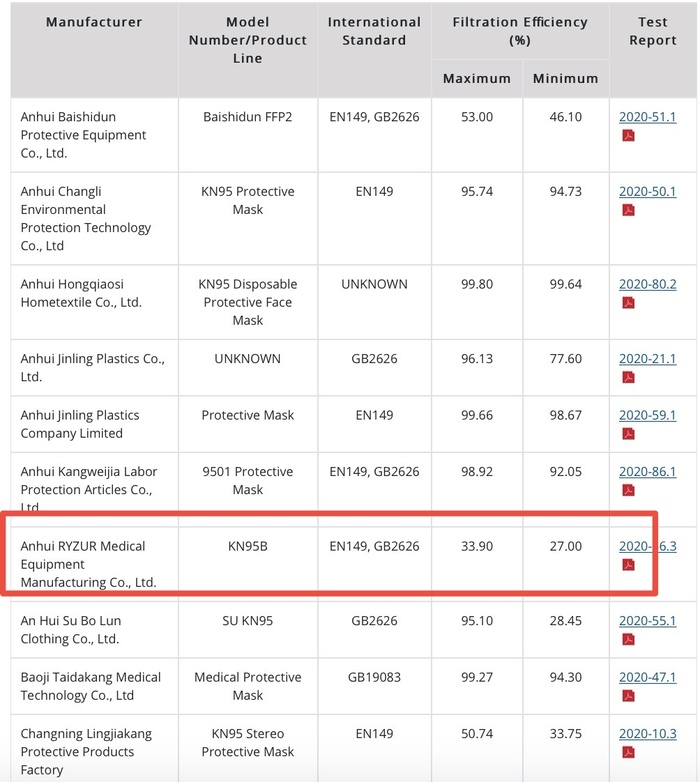Screen dimensions: 700x782
Task: Open test report link 2020-55.1
Action: coord(648,621)
